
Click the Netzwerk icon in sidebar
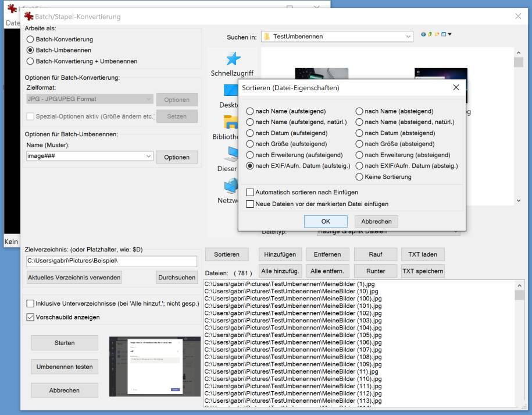231,186
